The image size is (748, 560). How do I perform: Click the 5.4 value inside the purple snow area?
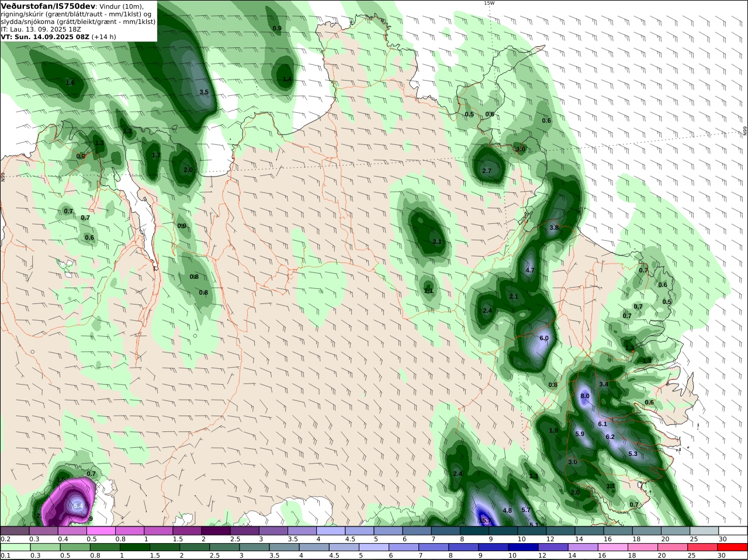78,506
